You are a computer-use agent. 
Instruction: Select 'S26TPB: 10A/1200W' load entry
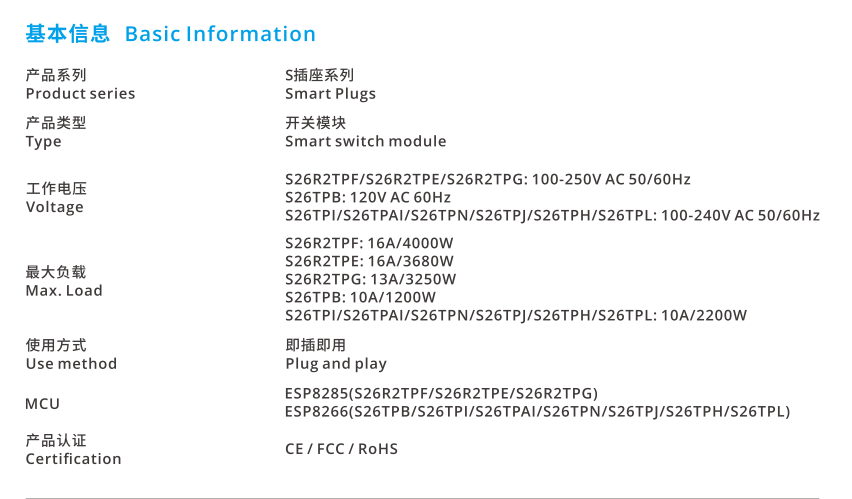coord(360,297)
